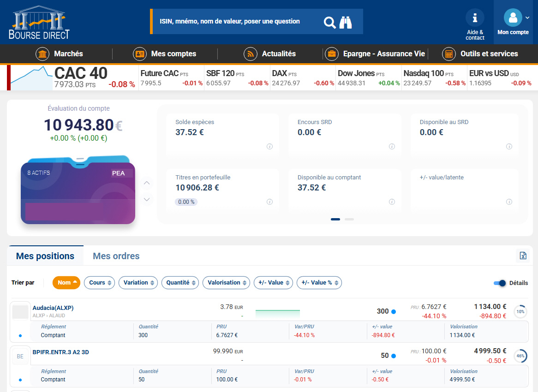Click the Outils et services calculator icon
The image size is (538, 392).
point(448,53)
